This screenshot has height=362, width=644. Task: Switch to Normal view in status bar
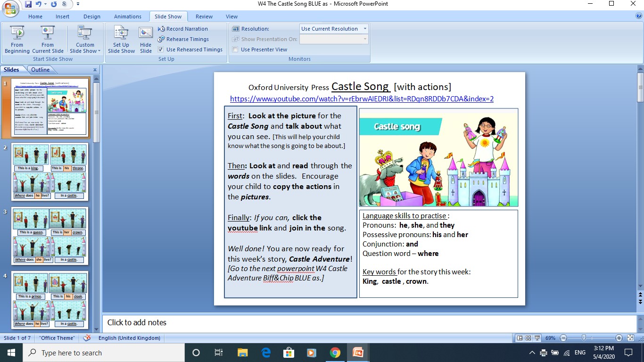(x=520, y=338)
